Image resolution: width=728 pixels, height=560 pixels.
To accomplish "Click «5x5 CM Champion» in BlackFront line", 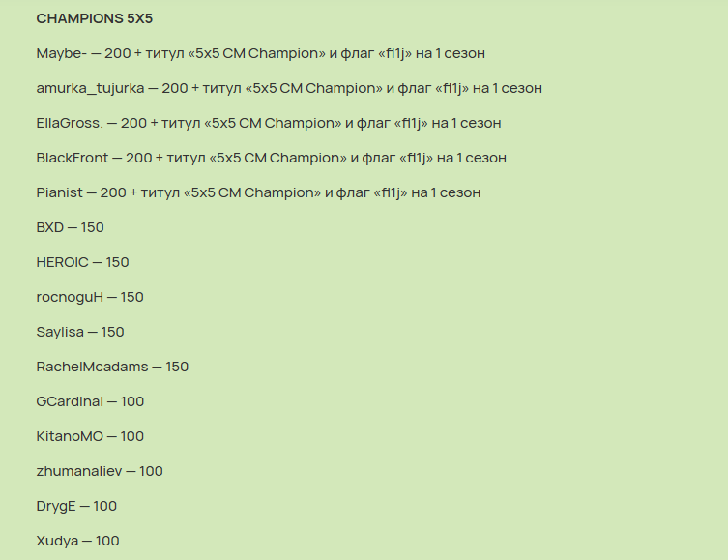I will (278, 158).
